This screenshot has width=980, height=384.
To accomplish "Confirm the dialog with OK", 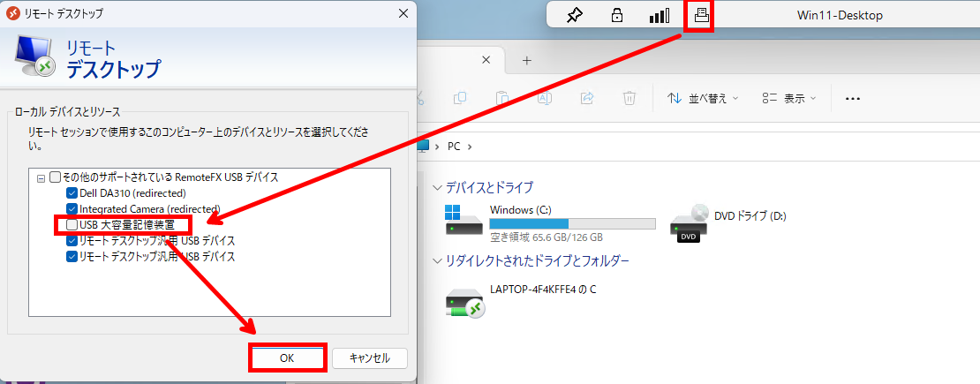I will 287,358.
